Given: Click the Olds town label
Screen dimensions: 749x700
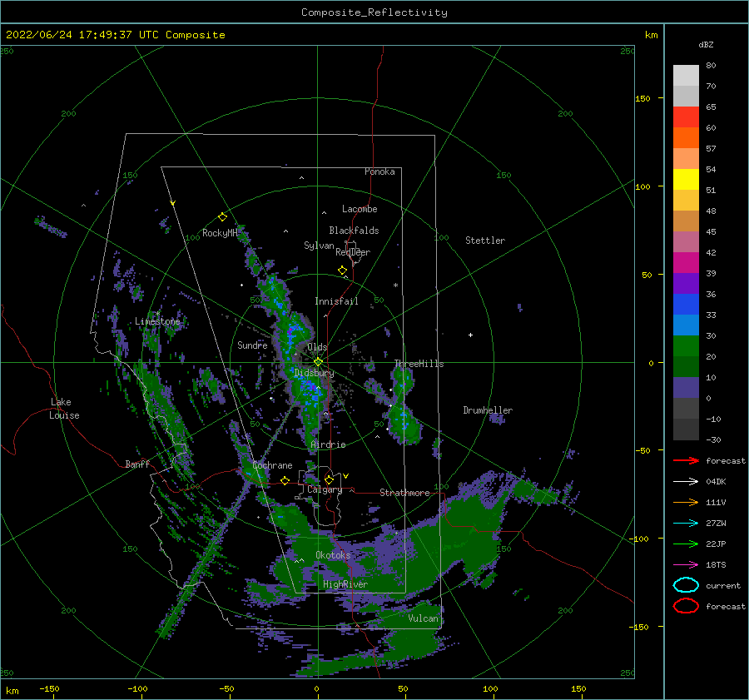Looking at the screenshot, I should click(x=317, y=347).
